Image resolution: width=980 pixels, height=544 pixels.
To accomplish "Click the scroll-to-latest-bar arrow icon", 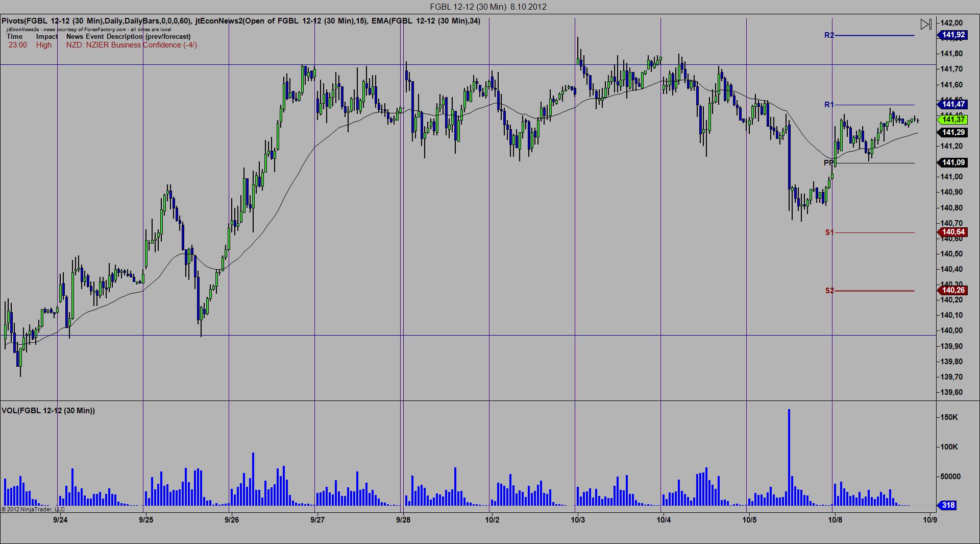I will pyautogui.click(x=926, y=24).
